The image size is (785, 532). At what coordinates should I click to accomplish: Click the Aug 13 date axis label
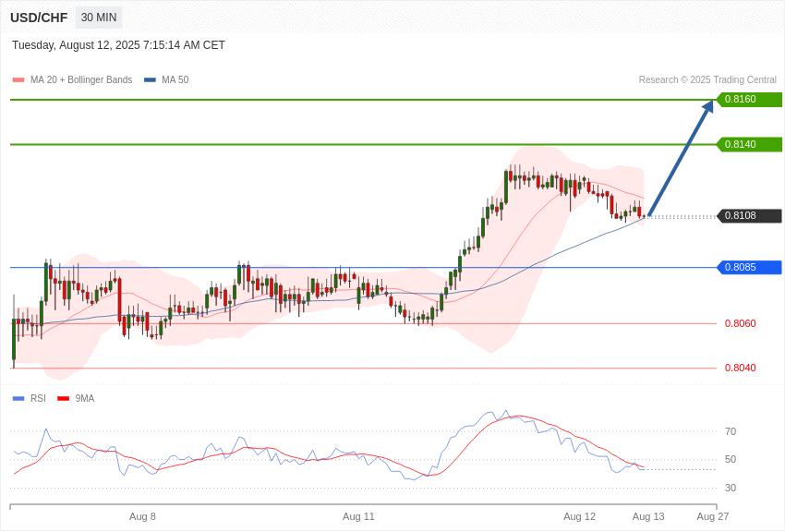(648, 516)
